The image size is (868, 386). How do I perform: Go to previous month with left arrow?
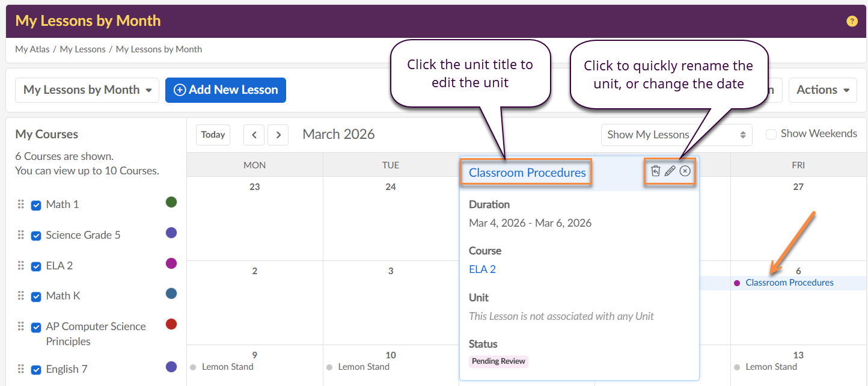pos(254,135)
